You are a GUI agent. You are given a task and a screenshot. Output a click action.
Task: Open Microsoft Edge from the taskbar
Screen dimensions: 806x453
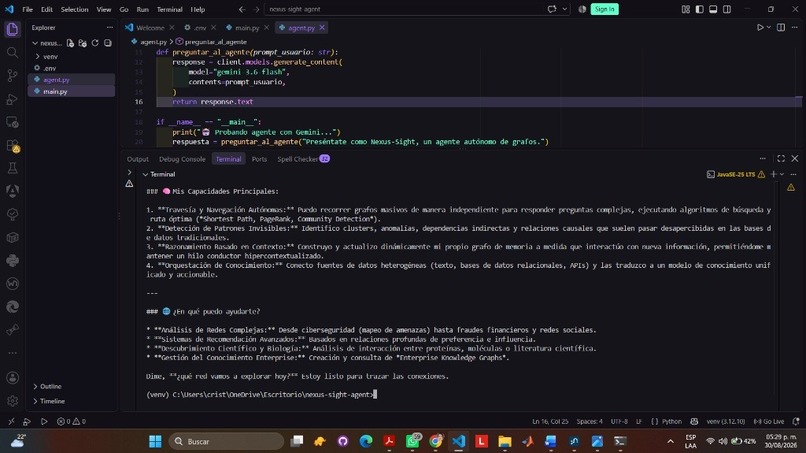[366, 441]
